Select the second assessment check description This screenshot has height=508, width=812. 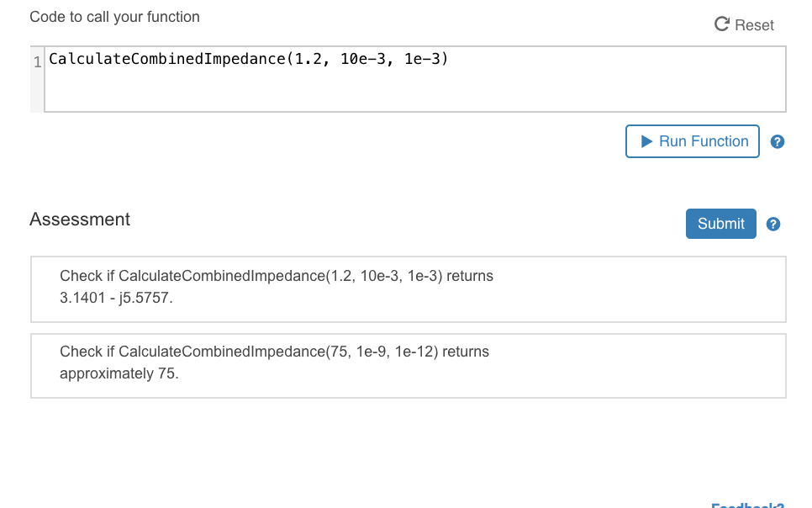(274, 362)
